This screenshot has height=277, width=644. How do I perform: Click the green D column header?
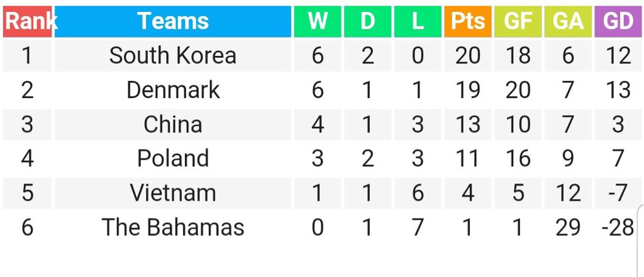(367, 21)
